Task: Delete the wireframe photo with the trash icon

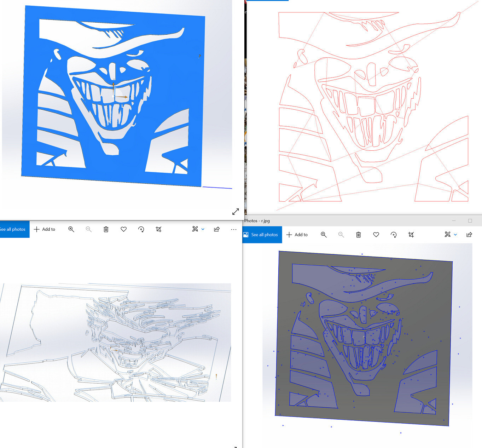Action: coord(106,229)
